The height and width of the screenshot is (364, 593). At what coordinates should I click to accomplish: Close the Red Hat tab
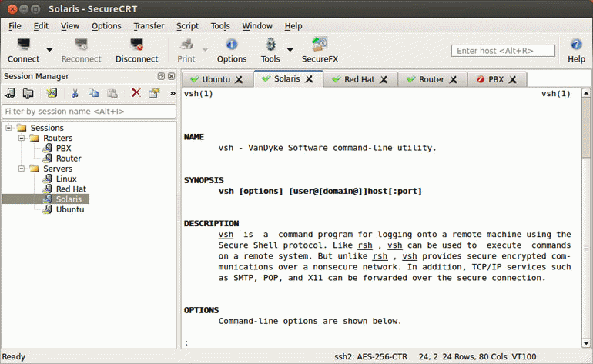[384, 79]
